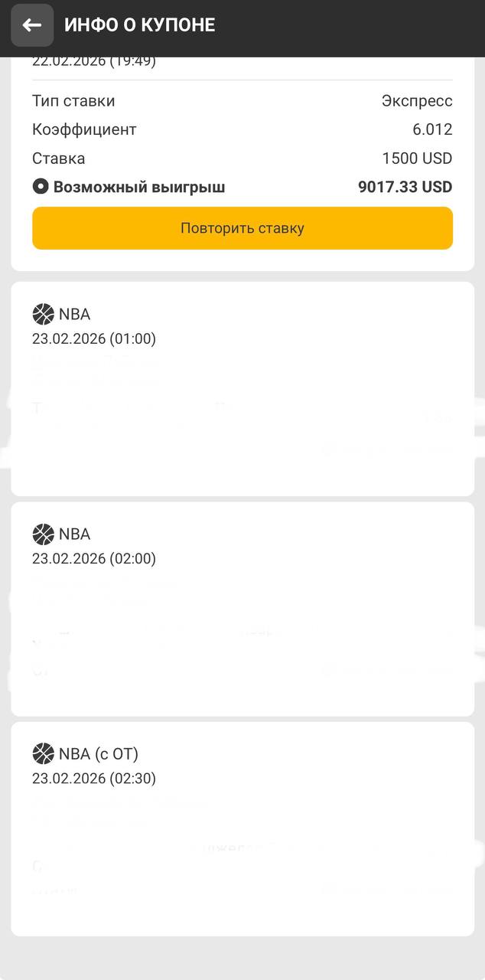Select the Тип ставки label

73,101
